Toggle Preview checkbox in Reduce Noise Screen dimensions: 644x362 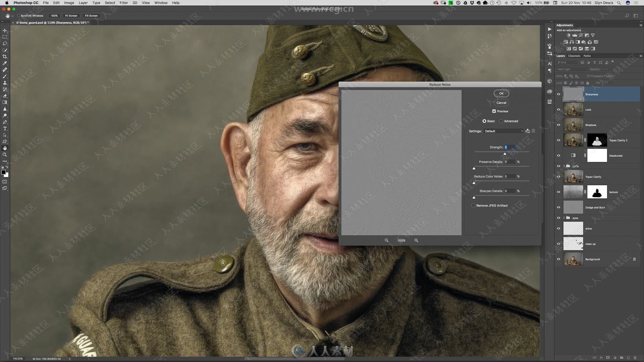(x=494, y=111)
